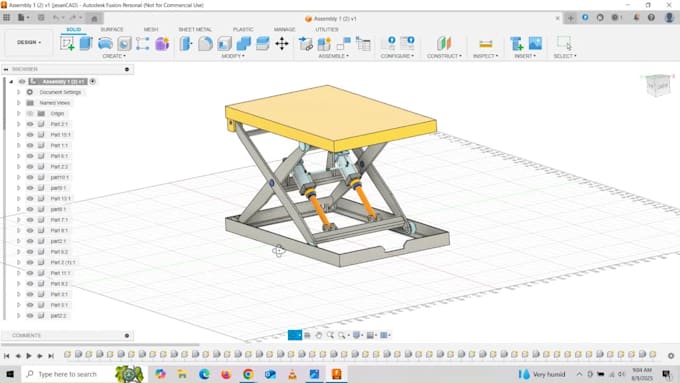Switch to the Utilities tab
Viewport: 680px width, 383px height.
[327, 29]
